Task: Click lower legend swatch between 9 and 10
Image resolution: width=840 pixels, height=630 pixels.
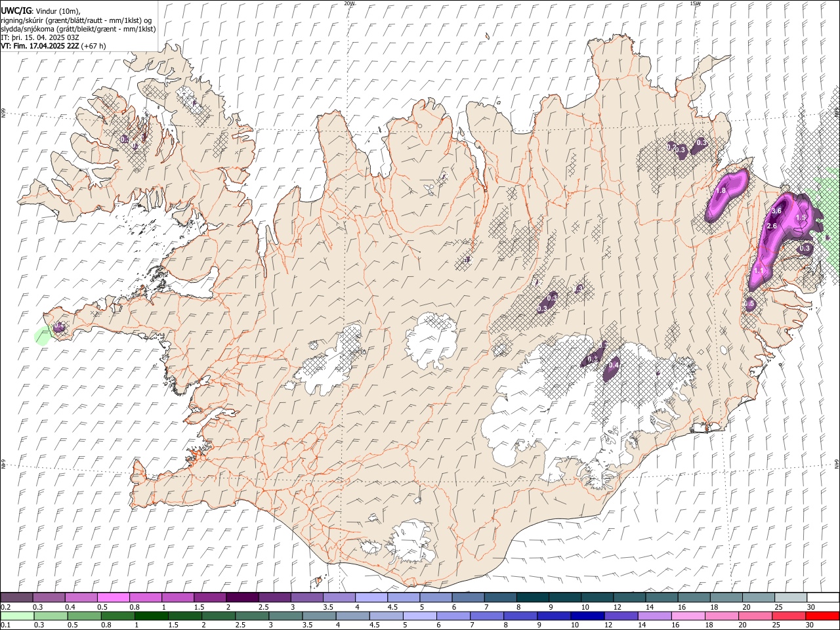Action: 554,616
